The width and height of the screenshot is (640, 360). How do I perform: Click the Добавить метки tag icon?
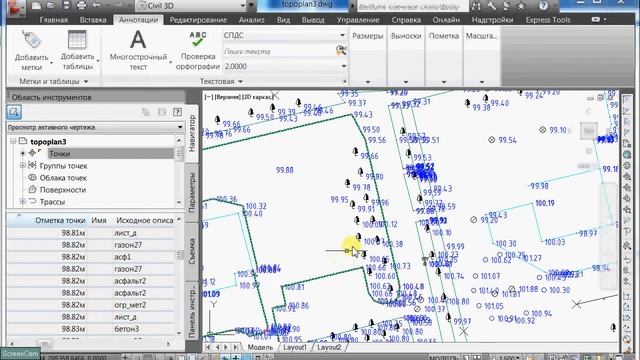[31, 40]
